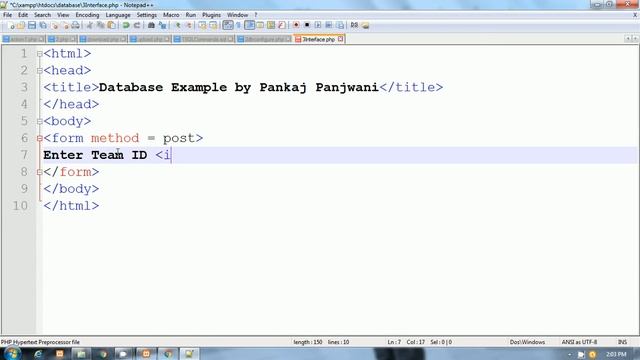This screenshot has height=360, width=640.
Task: Collapse the html fold marker on line 1
Action: [40, 53]
